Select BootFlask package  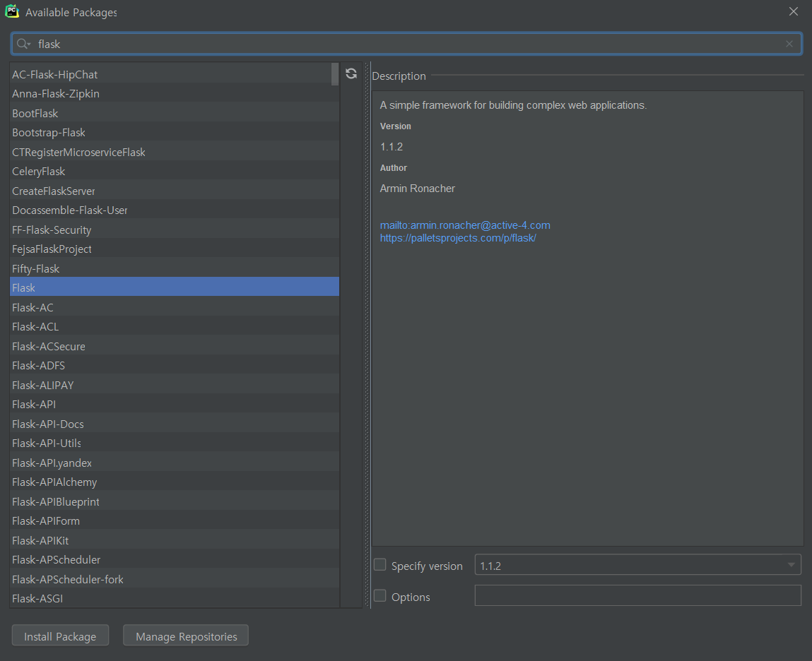[x=175, y=114]
